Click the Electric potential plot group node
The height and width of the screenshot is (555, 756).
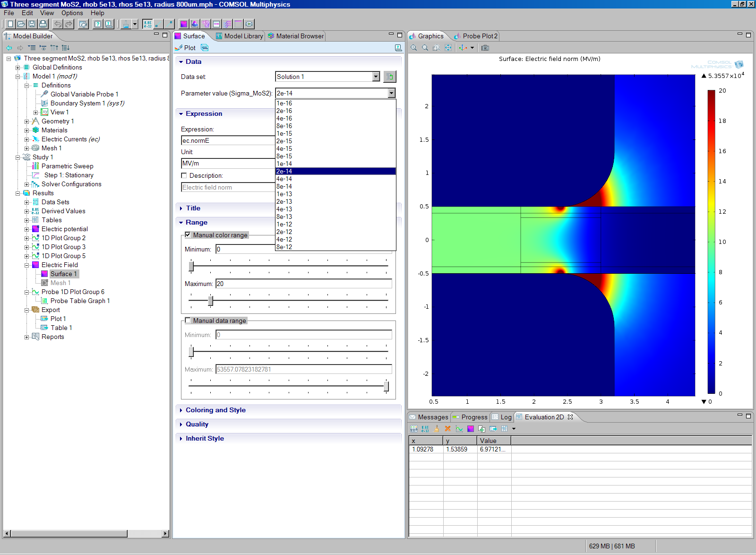click(64, 229)
